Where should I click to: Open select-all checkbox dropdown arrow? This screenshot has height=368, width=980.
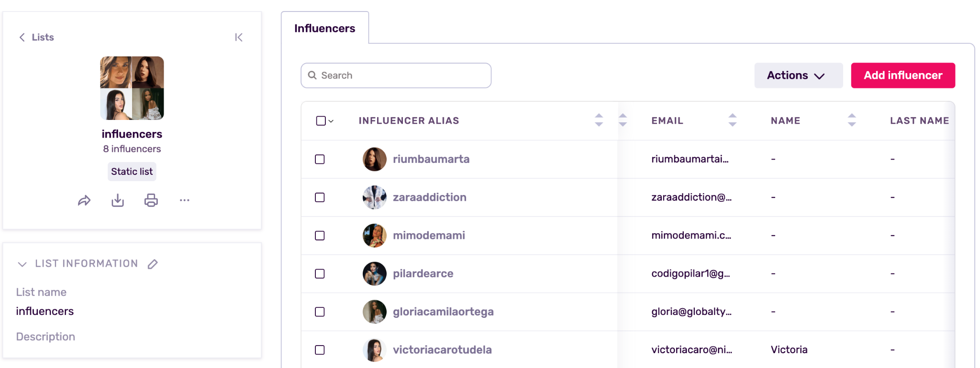coord(331,121)
